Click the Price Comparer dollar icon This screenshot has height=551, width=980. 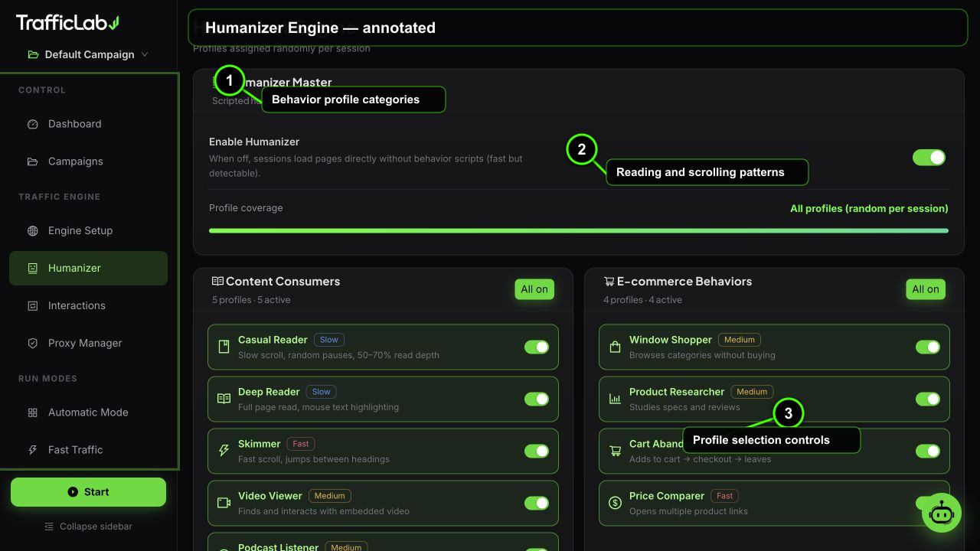(615, 503)
